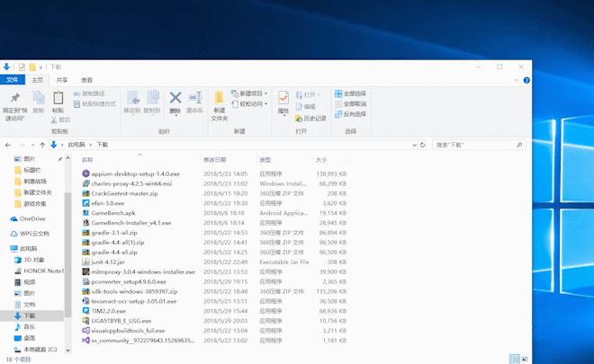Select all items with 全部选择

(x=350, y=93)
